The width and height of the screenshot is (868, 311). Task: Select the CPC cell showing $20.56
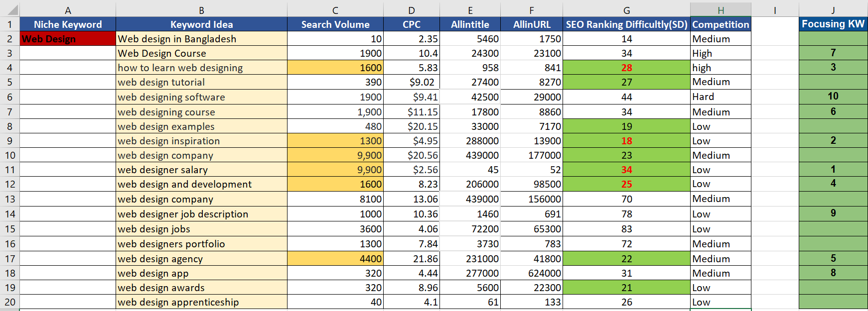[x=412, y=155]
